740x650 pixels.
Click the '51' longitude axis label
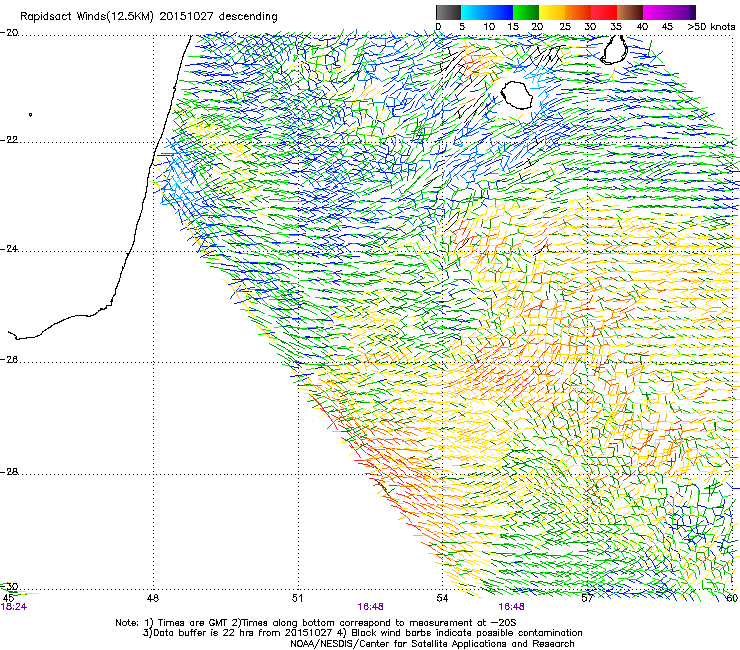tap(297, 598)
